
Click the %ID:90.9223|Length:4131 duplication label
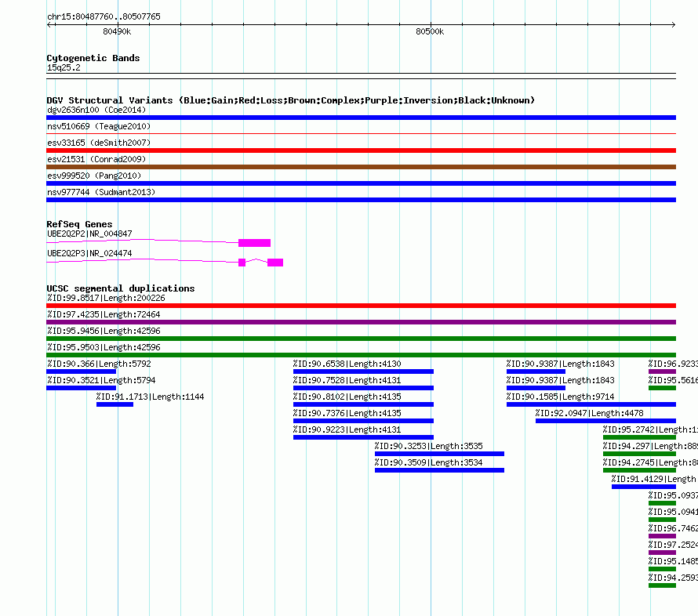(347, 429)
